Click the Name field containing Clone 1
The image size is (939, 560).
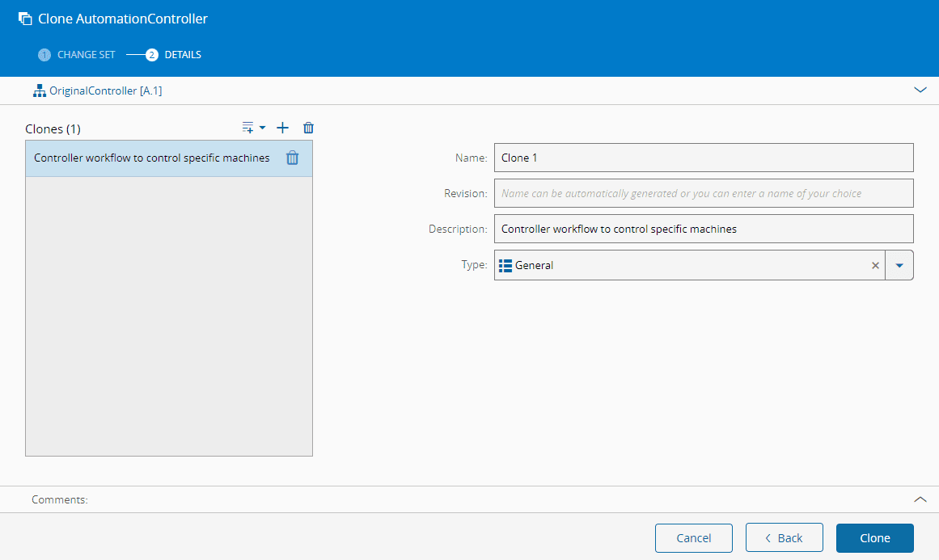pyautogui.click(x=703, y=158)
